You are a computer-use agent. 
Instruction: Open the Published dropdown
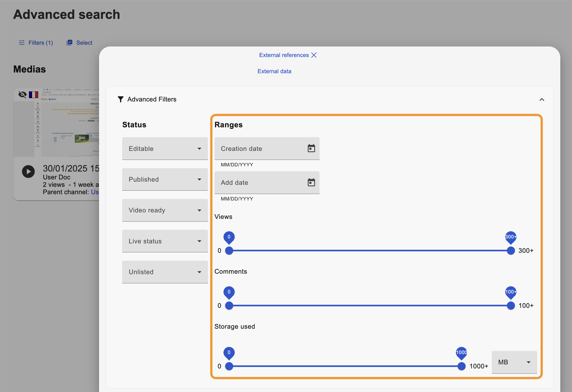click(x=165, y=179)
